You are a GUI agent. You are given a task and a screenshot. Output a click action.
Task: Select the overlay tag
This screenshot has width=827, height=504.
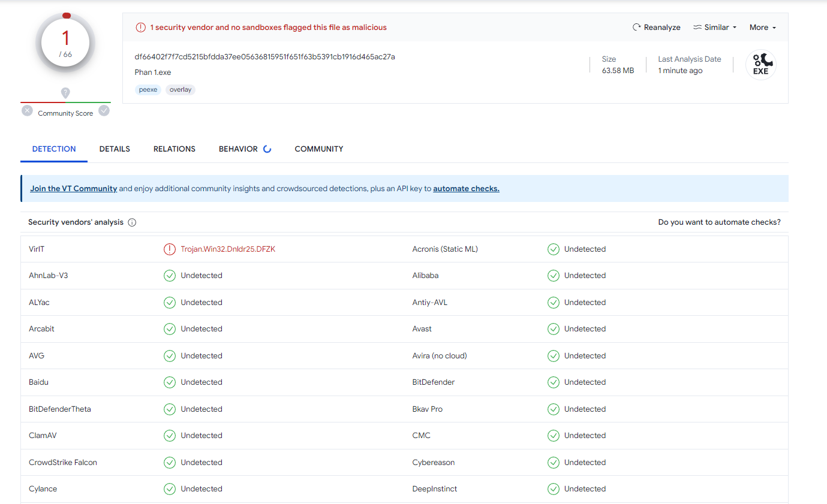[181, 90]
